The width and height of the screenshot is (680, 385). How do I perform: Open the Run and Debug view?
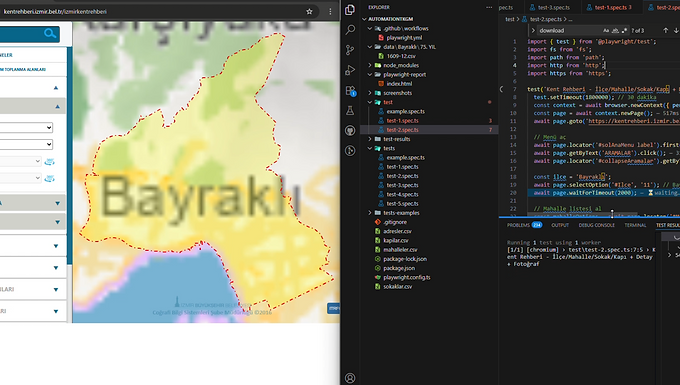(x=350, y=70)
